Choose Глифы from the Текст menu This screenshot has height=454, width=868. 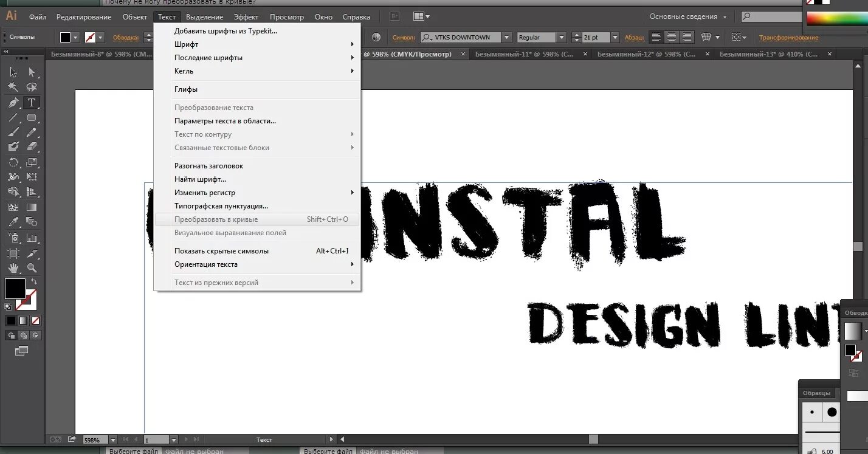(x=257, y=89)
